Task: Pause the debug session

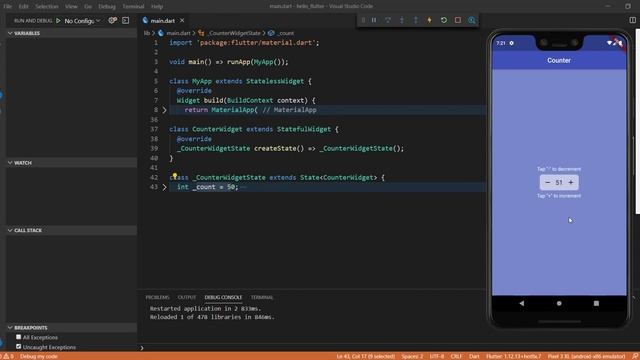Action: pyautogui.click(x=374, y=20)
